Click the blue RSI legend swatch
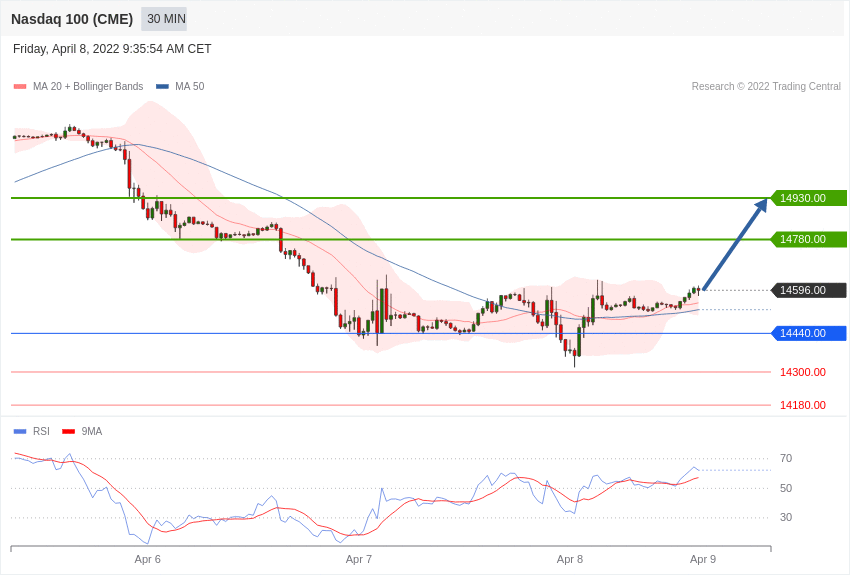Viewport: 850px width, 576px height. (20, 432)
